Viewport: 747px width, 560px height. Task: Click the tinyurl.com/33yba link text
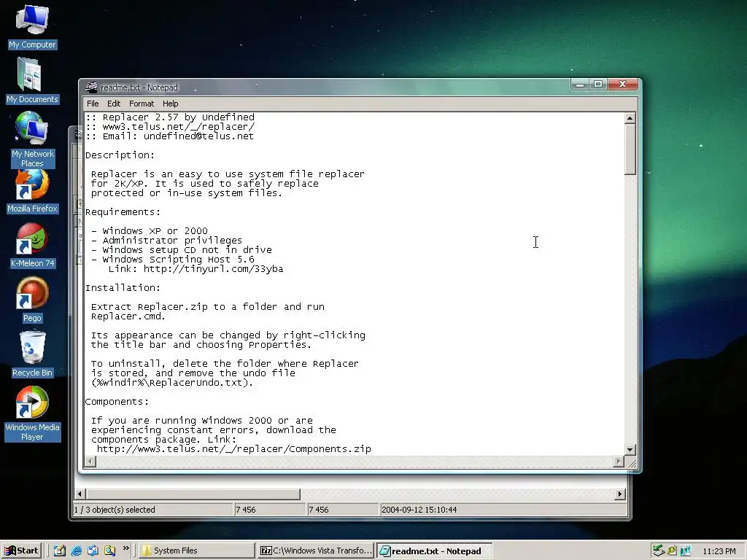[x=214, y=269]
